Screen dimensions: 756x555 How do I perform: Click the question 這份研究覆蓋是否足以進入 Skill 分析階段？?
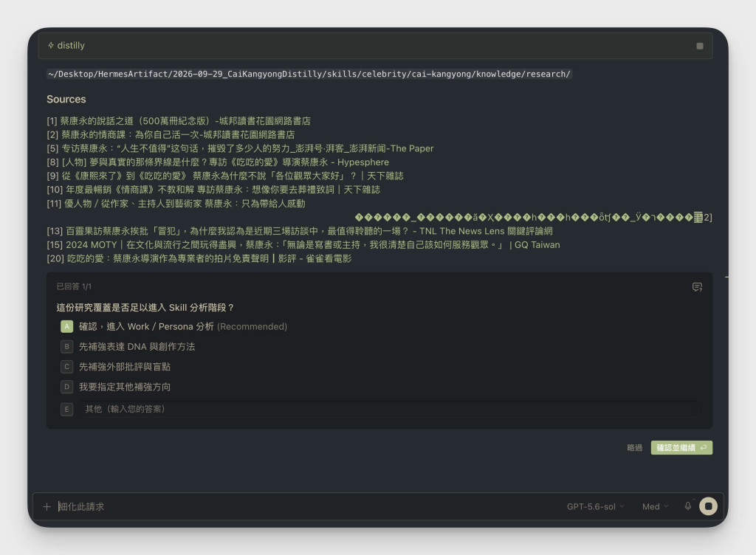pyautogui.click(x=145, y=308)
